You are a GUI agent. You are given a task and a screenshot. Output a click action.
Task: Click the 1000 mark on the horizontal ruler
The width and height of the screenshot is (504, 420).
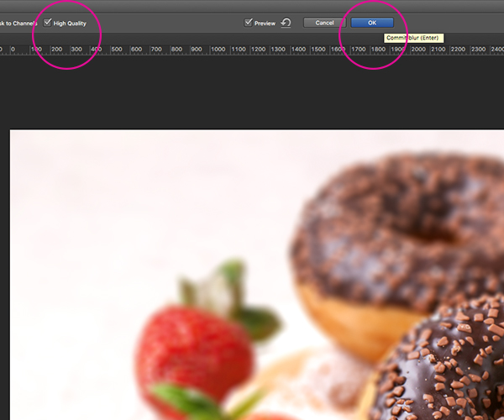(x=218, y=50)
